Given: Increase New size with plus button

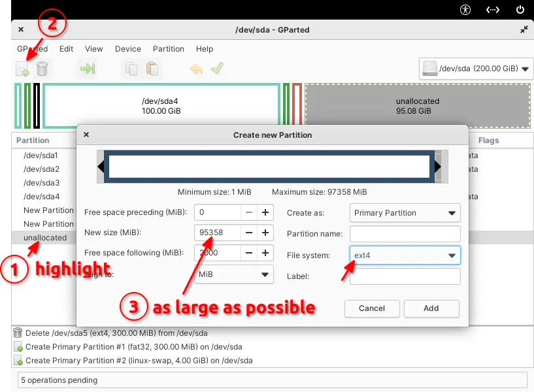Looking at the screenshot, I should tap(265, 233).
